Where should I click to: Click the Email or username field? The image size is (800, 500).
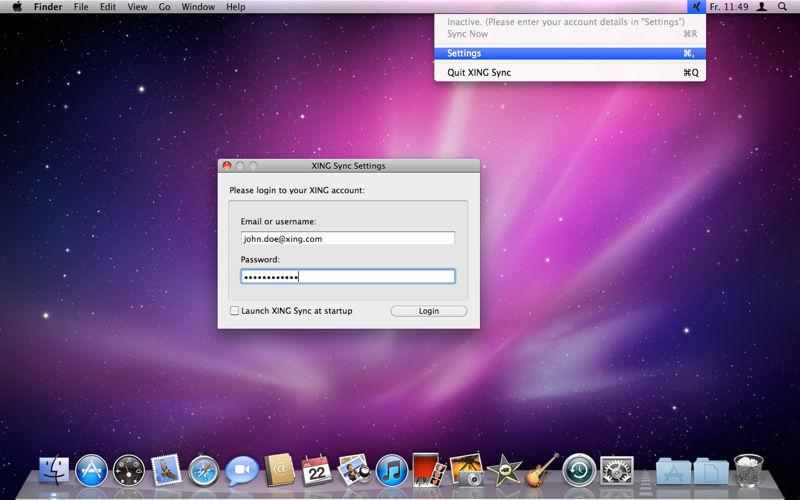[347, 238]
